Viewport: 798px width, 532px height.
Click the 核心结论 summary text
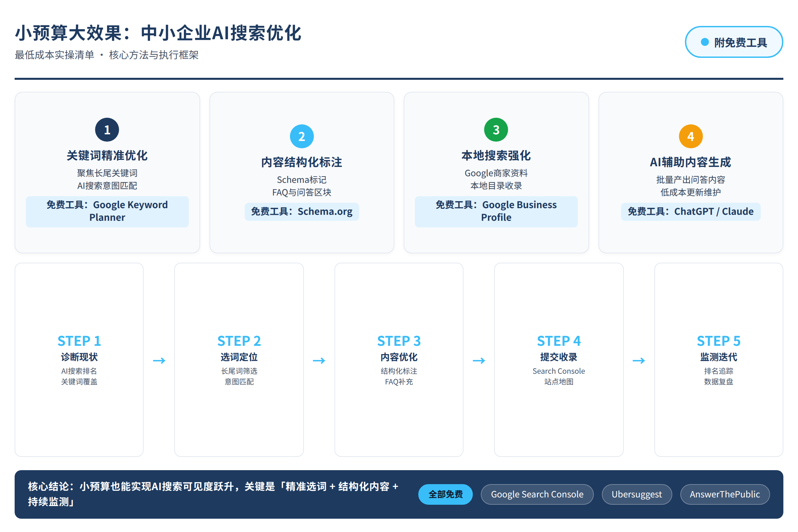(x=213, y=494)
